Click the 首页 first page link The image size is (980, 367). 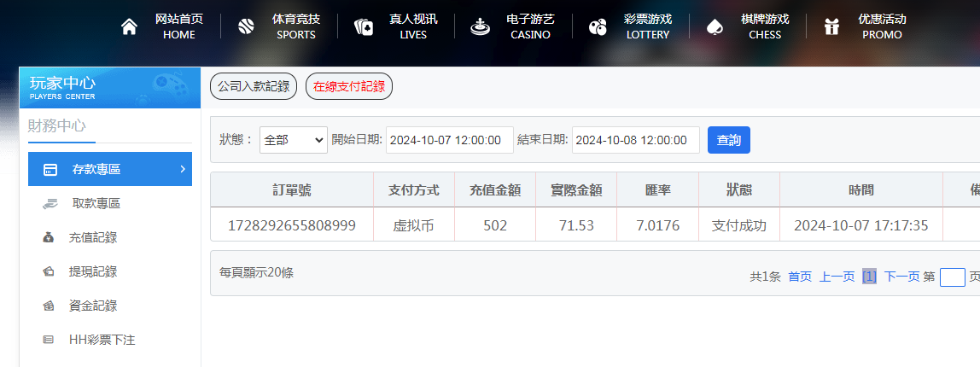(x=800, y=277)
